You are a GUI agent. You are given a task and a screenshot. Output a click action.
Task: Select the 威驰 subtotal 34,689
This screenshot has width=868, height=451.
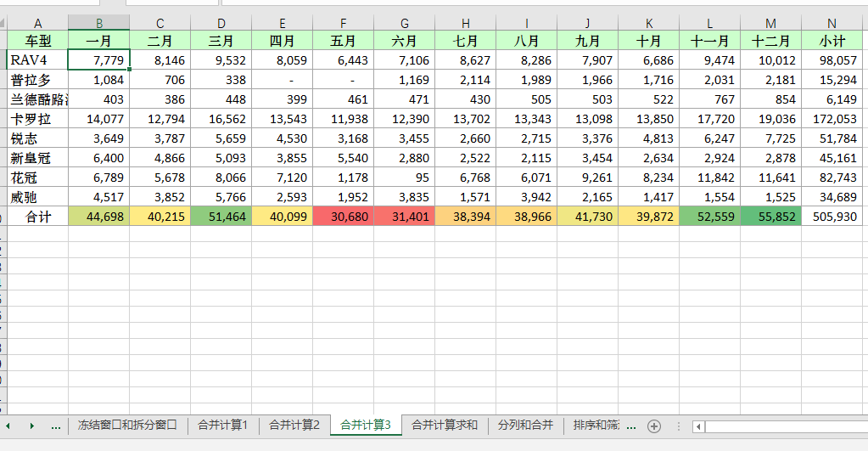[x=832, y=197]
